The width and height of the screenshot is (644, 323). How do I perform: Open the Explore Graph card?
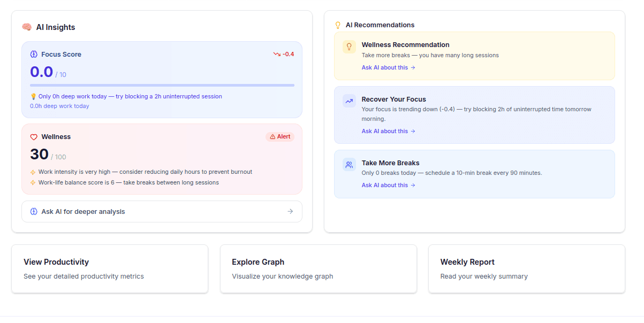coord(318,268)
